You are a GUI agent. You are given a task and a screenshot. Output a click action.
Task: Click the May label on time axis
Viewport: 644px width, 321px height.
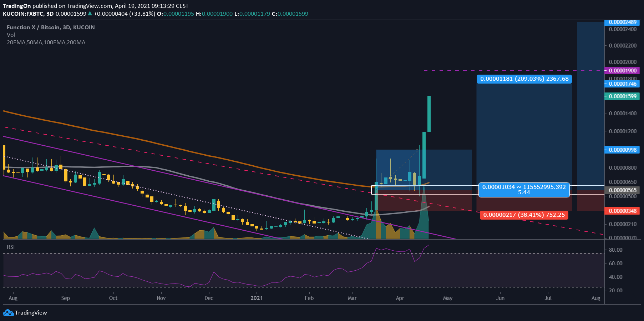tap(448, 298)
